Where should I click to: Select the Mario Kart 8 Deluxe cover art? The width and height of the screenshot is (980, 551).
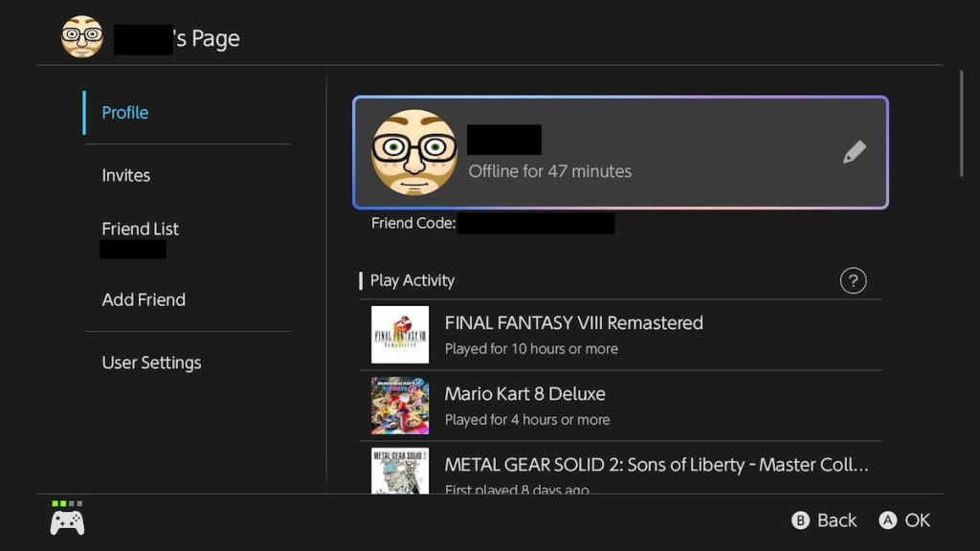tap(399, 406)
